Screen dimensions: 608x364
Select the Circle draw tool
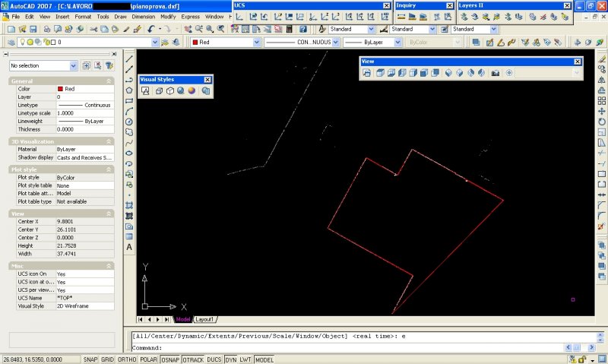coord(129,122)
